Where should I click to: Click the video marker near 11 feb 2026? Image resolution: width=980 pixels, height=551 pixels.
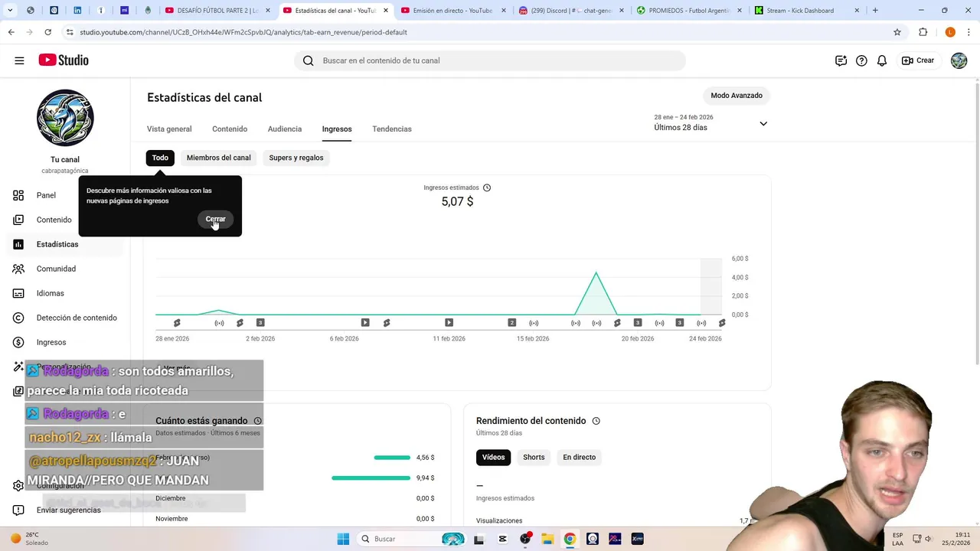click(x=449, y=323)
